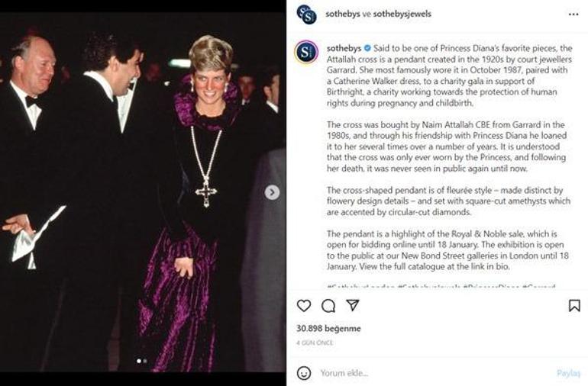
Task: Click the Princess Diana photo
Action: (143, 191)
